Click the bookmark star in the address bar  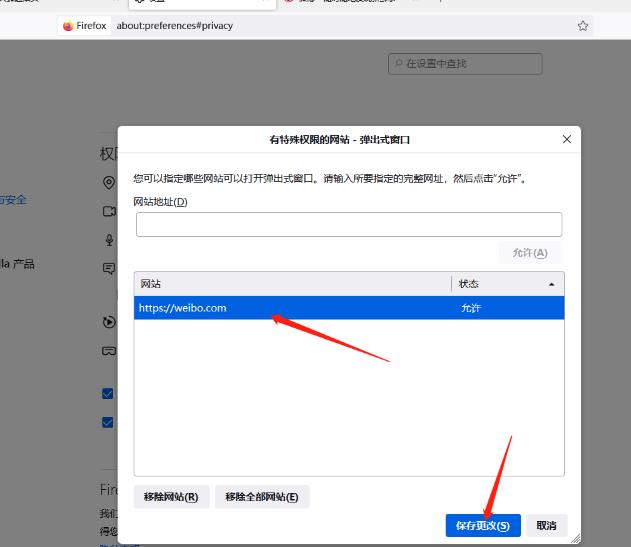582,26
